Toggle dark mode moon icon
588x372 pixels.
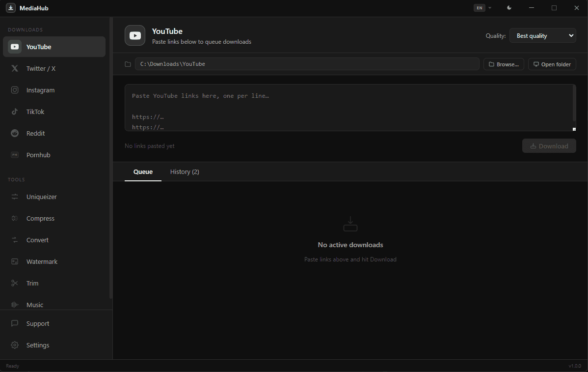click(x=509, y=8)
